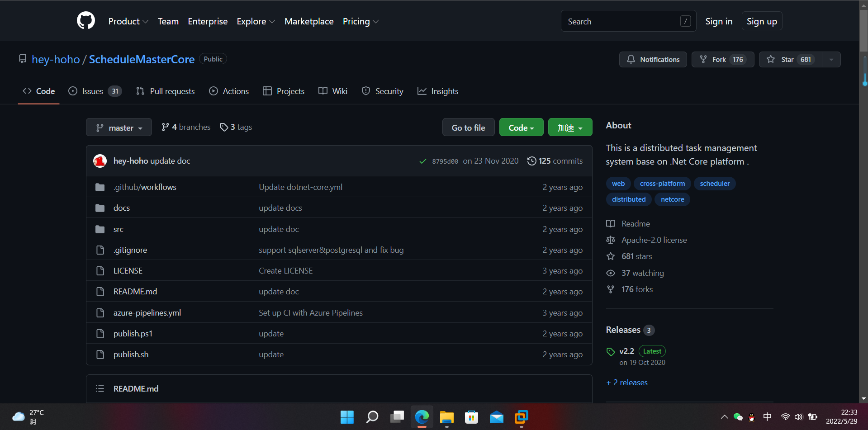Click the hey-hoho user avatar

(100, 161)
